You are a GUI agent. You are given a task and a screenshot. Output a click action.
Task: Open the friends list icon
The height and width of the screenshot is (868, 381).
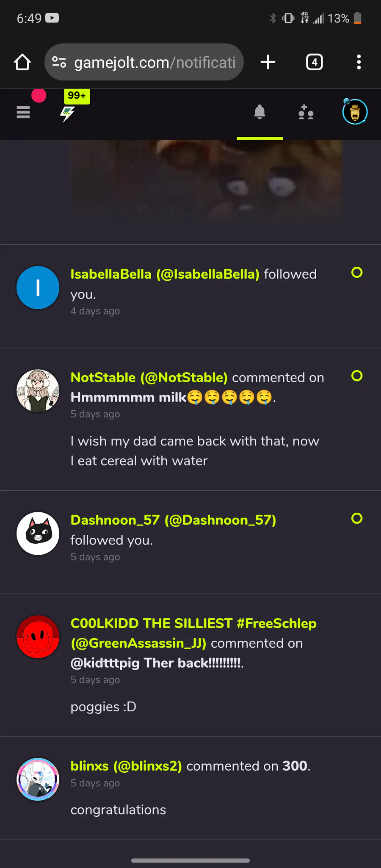point(306,113)
